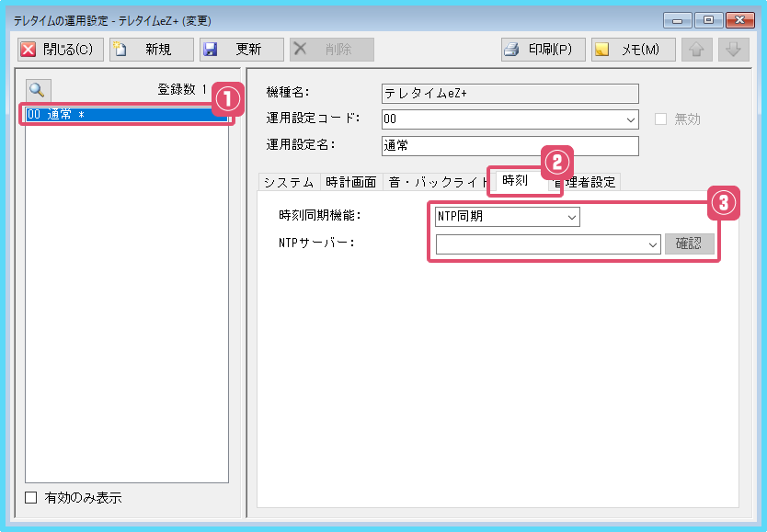Open the メモ(M) memo button
The image size is (767, 532).
pos(633,50)
